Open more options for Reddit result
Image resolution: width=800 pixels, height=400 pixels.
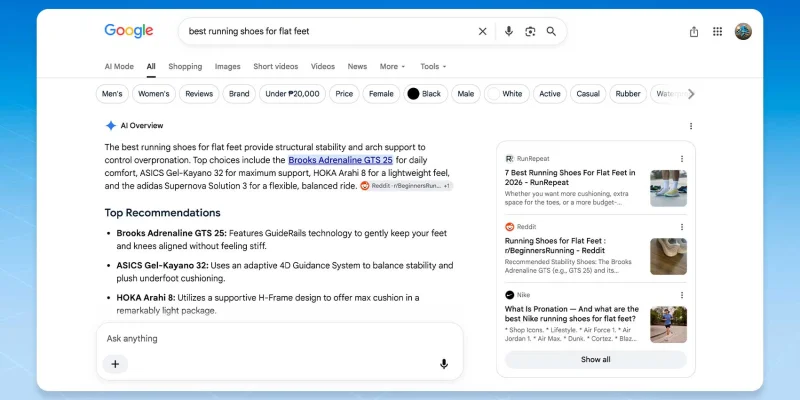pyautogui.click(x=682, y=227)
